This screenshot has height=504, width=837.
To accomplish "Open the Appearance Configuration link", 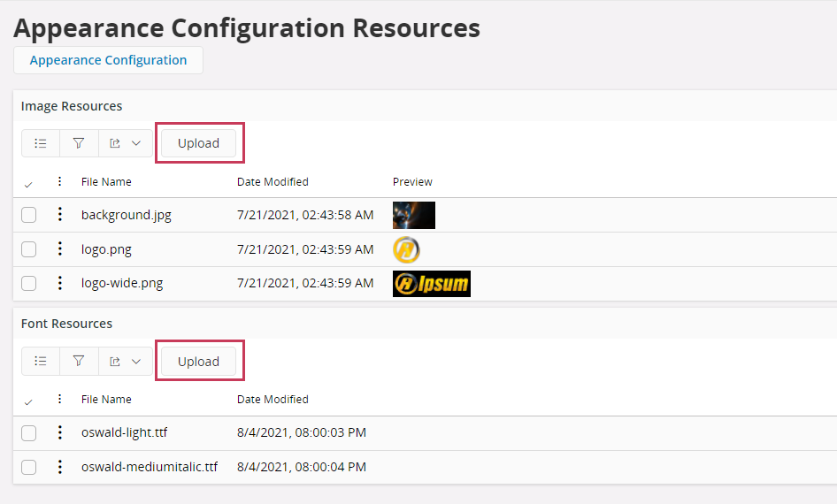I will pyautogui.click(x=108, y=60).
